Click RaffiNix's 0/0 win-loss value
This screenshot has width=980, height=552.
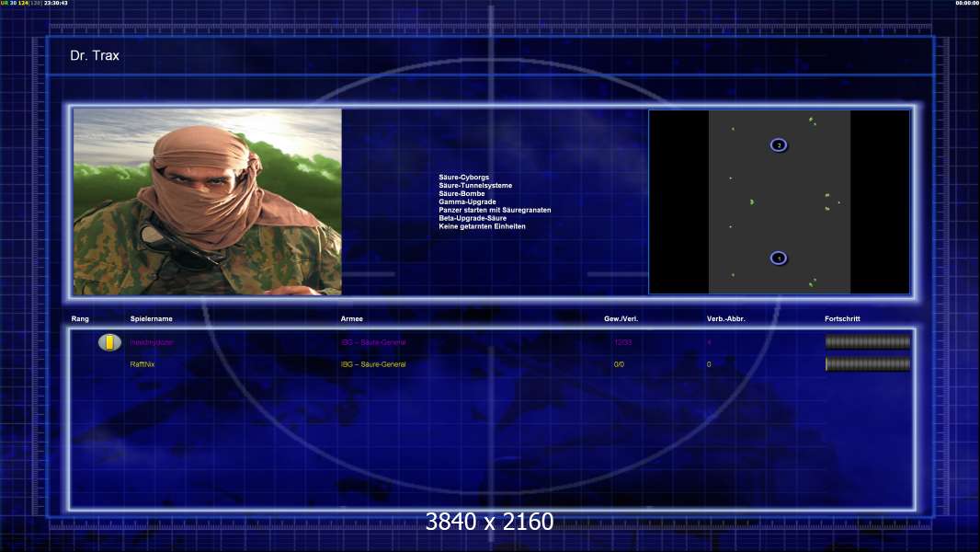coord(619,364)
